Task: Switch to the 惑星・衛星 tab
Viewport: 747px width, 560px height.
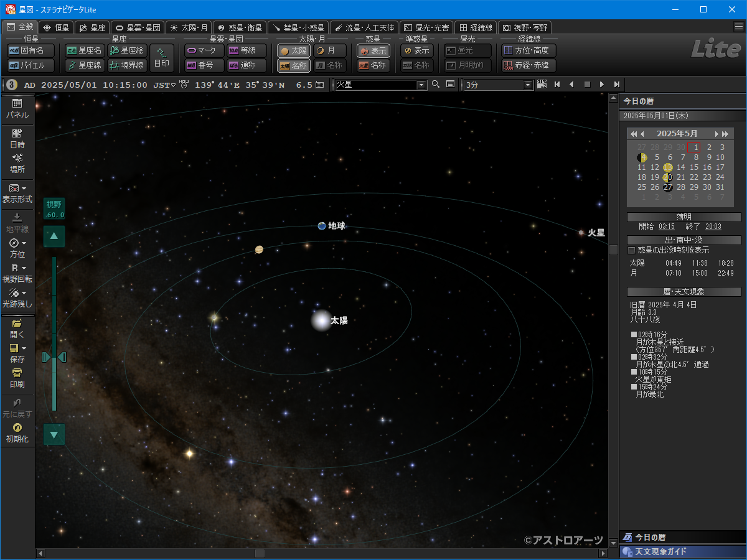Action: [x=240, y=27]
